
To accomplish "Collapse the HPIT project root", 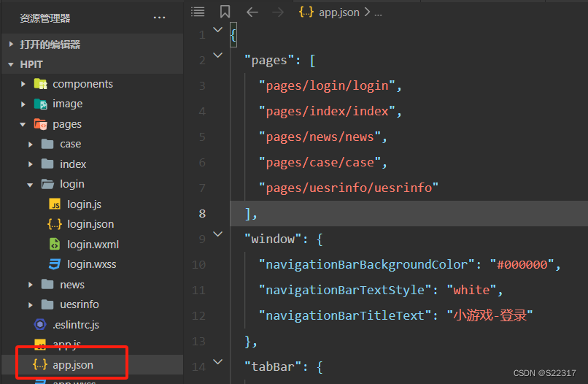I will (x=11, y=64).
